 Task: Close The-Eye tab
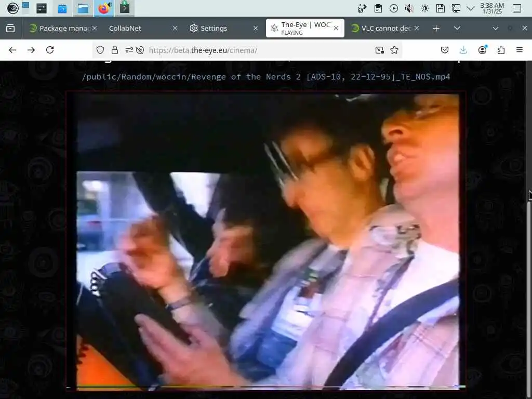point(336,28)
